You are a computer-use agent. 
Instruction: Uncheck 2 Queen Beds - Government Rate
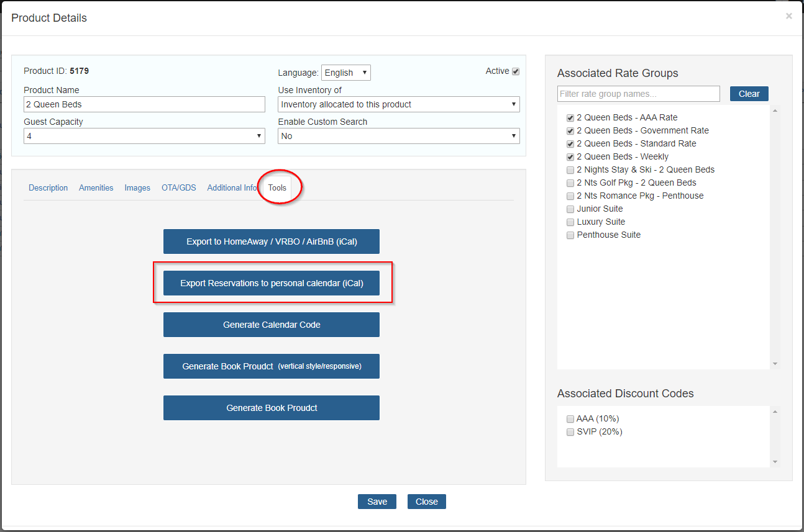[570, 130]
